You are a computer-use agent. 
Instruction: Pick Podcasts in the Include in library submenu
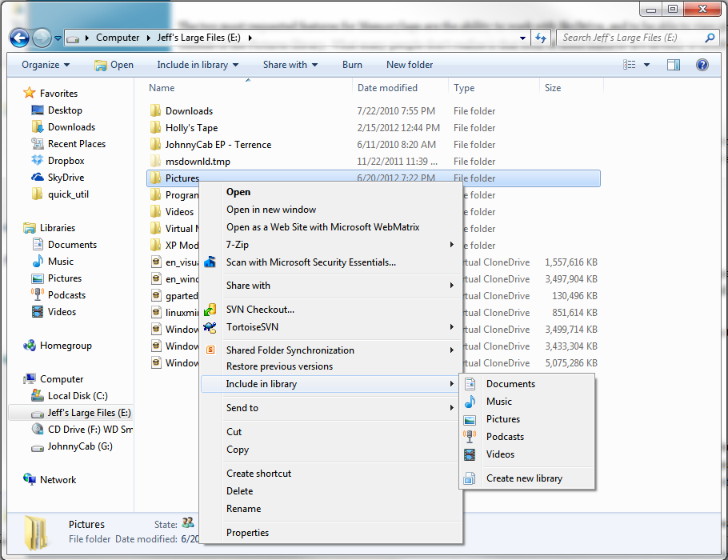pyautogui.click(x=527, y=437)
